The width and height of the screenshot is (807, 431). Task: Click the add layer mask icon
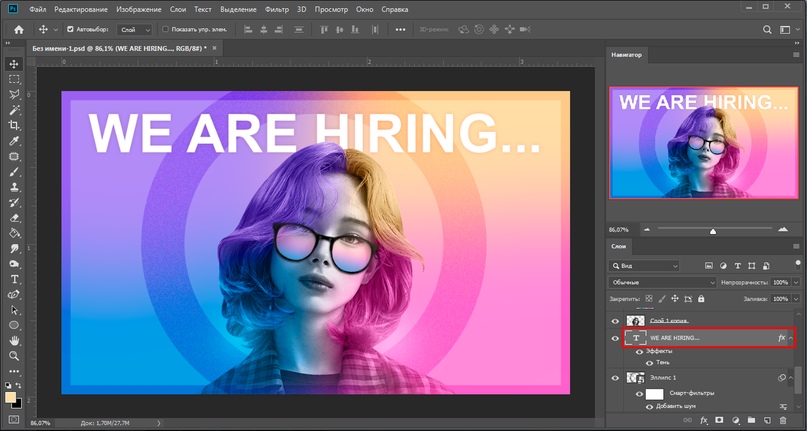click(720, 420)
